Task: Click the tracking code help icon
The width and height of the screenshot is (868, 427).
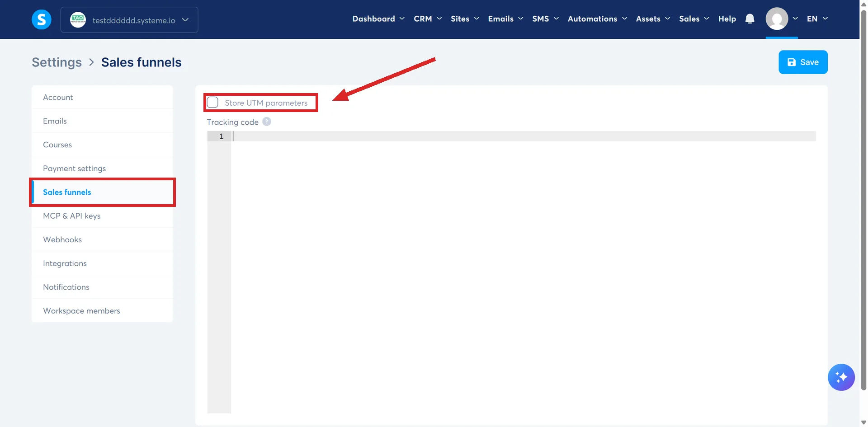Action: (x=267, y=122)
